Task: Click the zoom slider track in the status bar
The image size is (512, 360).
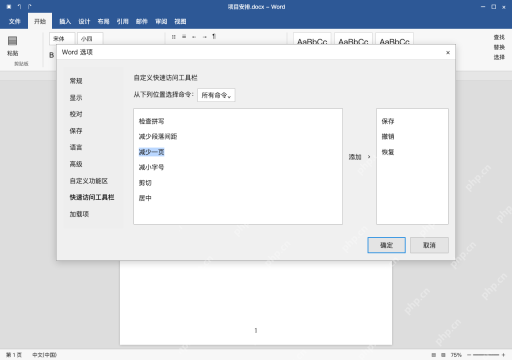Action: click(486, 355)
